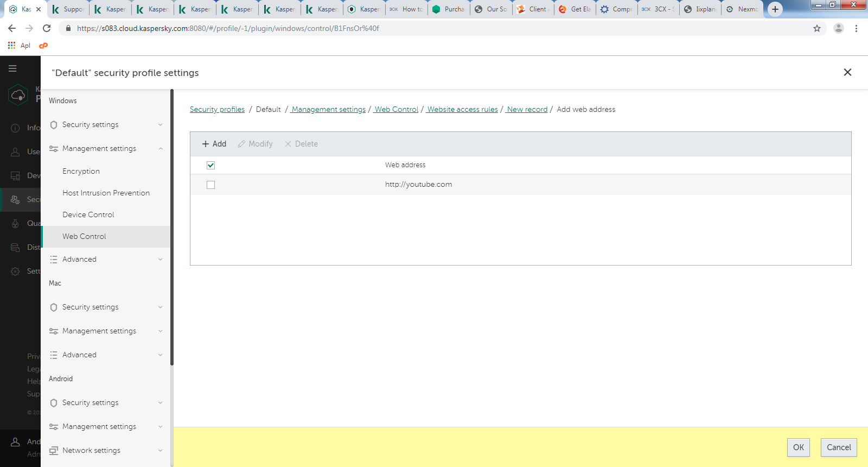Expand the Windows Advanced section
This screenshot has height=467, width=868.
161,260
